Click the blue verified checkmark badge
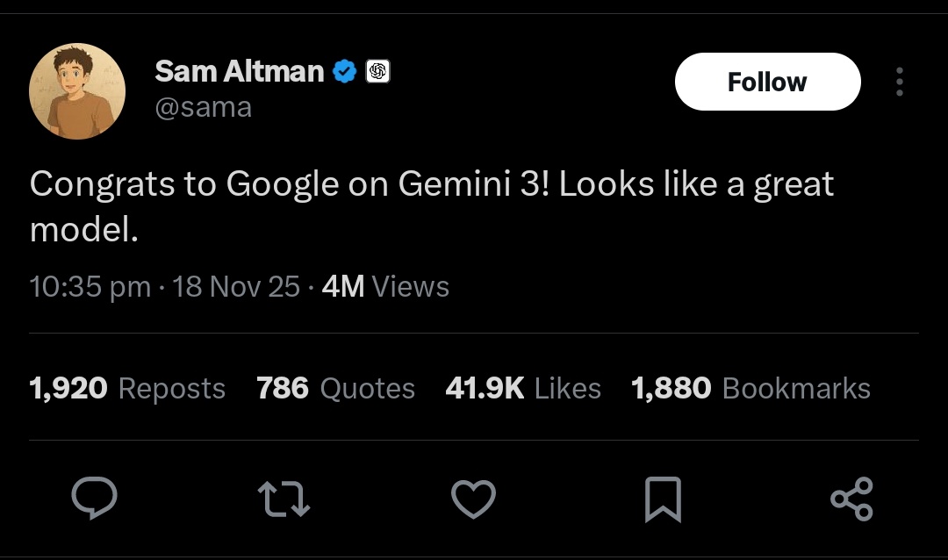Image resolution: width=948 pixels, height=560 pixels. 346,72
